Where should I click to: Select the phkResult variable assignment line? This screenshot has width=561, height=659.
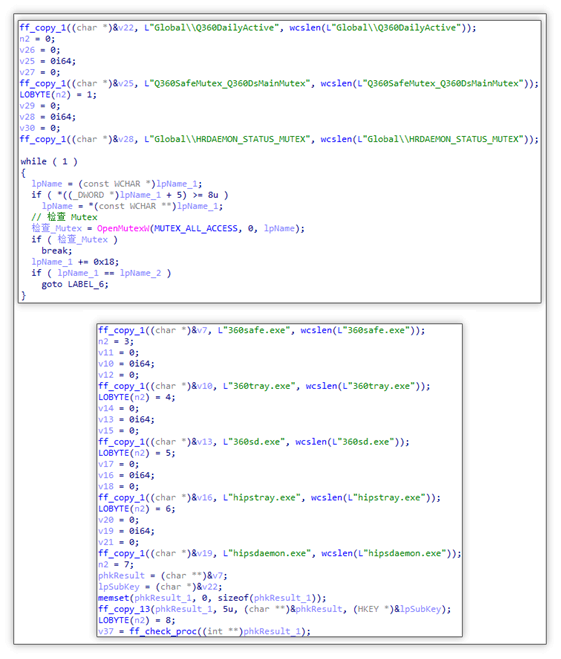[163, 575]
